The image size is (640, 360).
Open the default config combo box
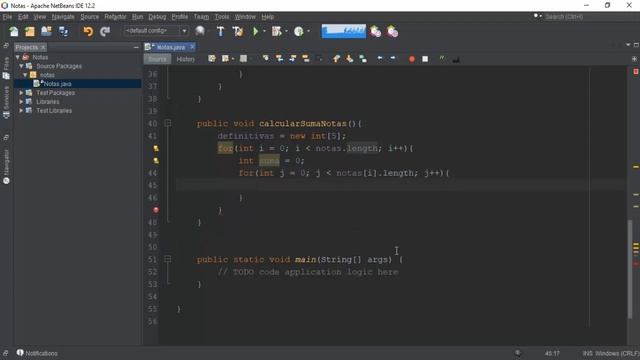pos(156,31)
